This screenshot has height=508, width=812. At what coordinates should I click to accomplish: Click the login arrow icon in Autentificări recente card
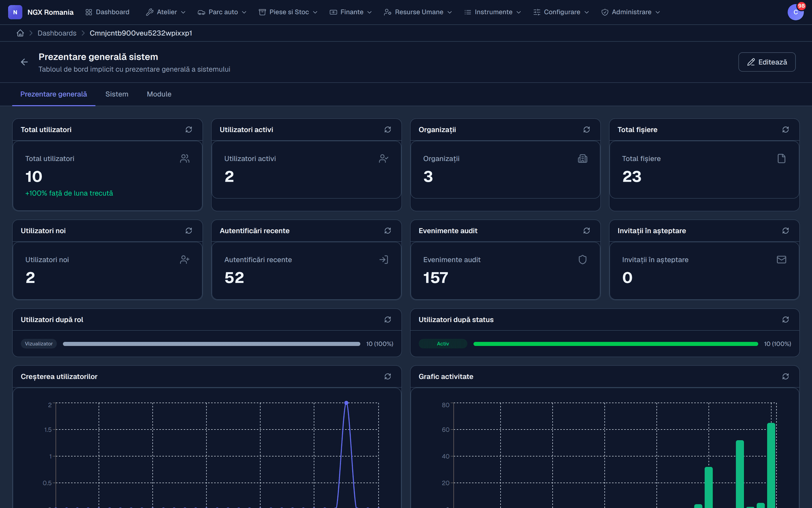click(x=384, y=260)
